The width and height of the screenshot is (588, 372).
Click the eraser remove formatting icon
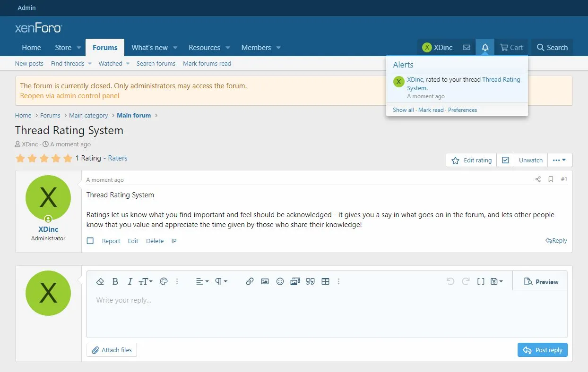pyautogui.click(x=100, y=281)
